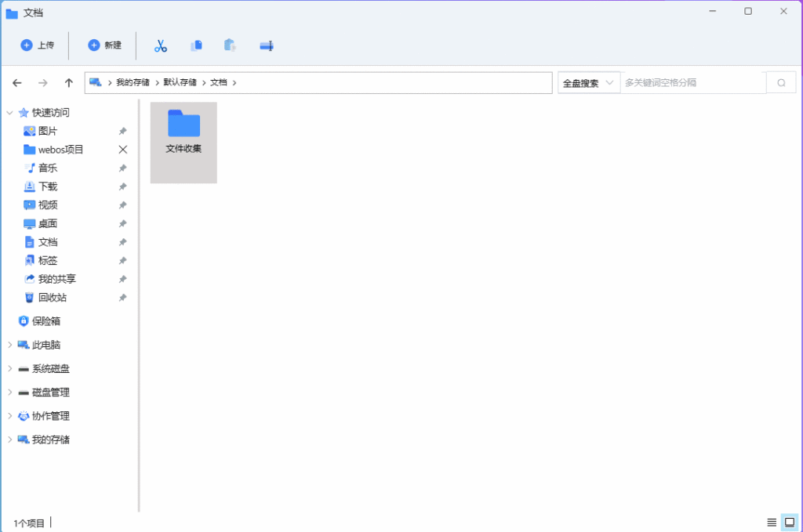Select 磁盘管理 in the sidebar
Screen dimensions: 803x532
pyautogui.click(x=51, y=393)
